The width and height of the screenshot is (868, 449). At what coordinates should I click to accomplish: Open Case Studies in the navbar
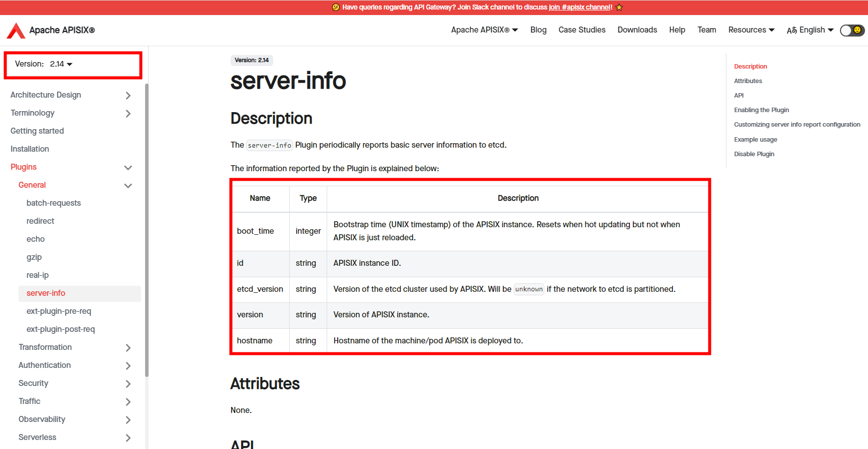[582, 30]
